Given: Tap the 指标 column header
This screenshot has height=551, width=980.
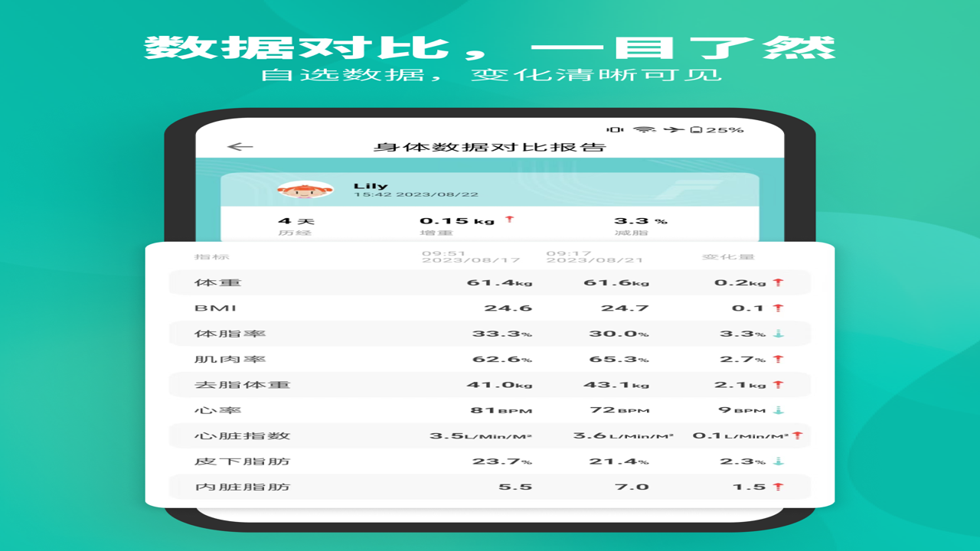Looking at the screenshot, I should [211, 257].
